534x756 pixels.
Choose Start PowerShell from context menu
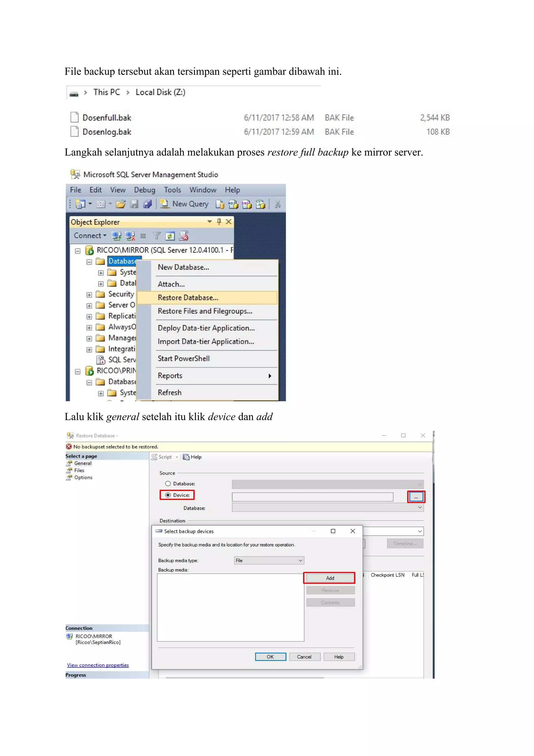click(207, 359)
